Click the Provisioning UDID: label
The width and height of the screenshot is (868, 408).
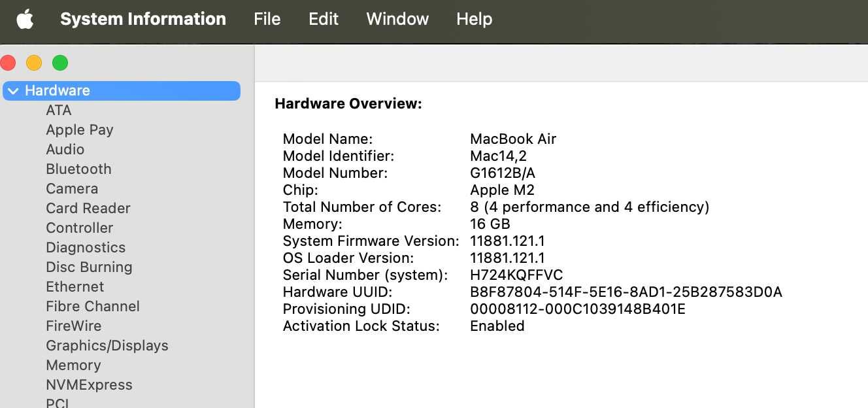(x=346, y=309)
